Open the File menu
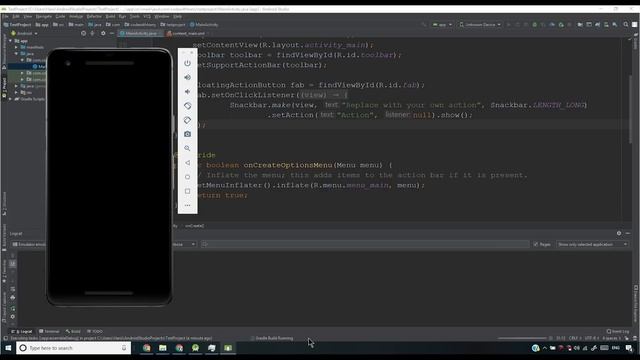The width and height of the screenshot is (640, 360). tap(5, 16)
